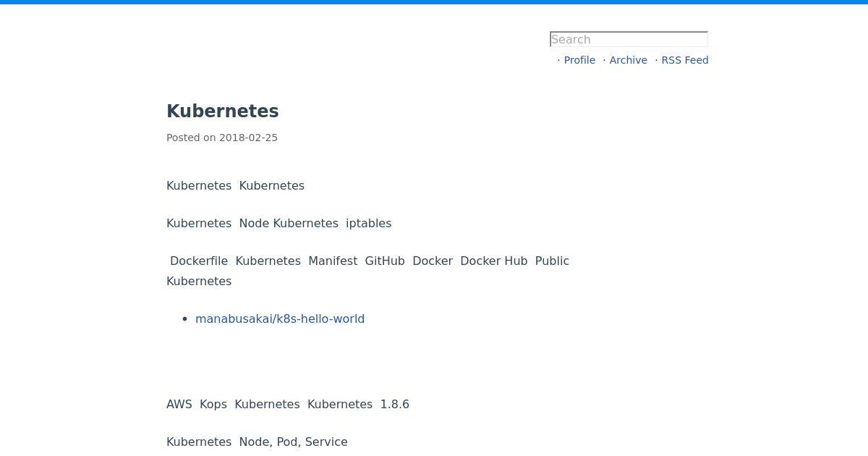Go to the Archive page
The width and height of the screenshot is (868, 456).
pos(628,60)
